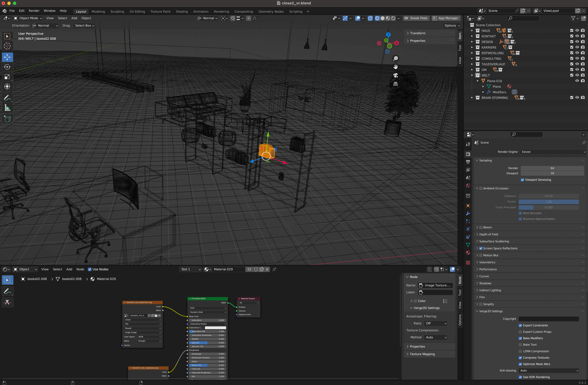Expand the Shadows render panel

point(485,283)
